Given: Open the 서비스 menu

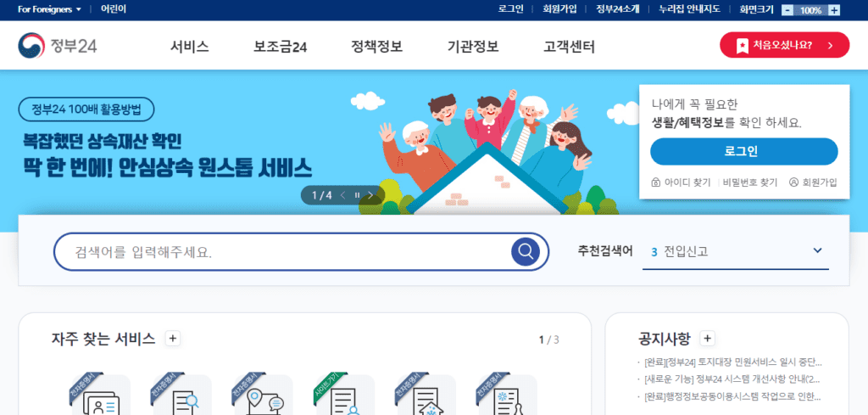Looking at the screenshot, I should click(x=189, y=47).
